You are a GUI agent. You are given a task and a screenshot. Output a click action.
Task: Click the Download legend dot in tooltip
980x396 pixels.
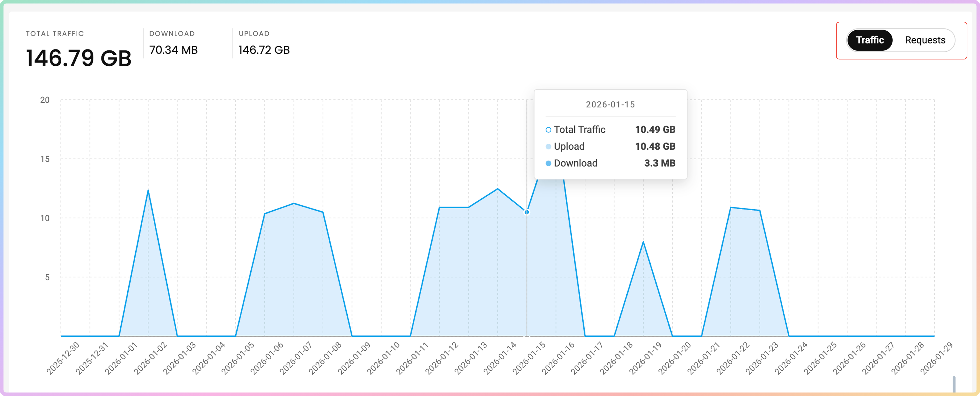click(x=548, y=163)
